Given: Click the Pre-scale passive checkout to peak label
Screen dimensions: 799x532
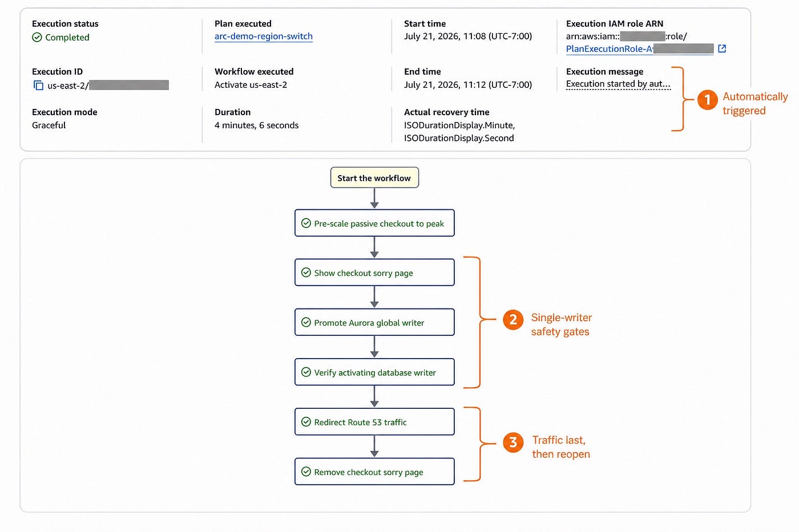Looking at the screenshot, I should pos(379,224).
